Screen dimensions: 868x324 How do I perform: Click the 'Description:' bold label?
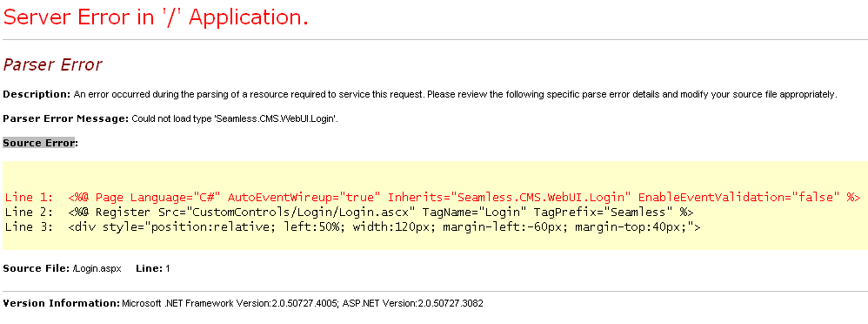37,94
